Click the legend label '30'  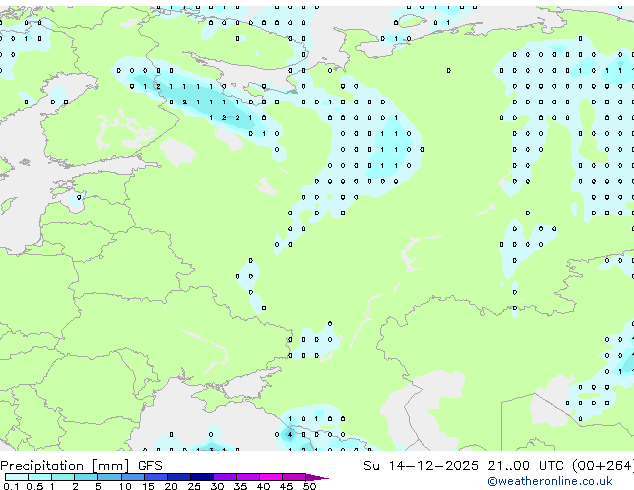point(217,486)
